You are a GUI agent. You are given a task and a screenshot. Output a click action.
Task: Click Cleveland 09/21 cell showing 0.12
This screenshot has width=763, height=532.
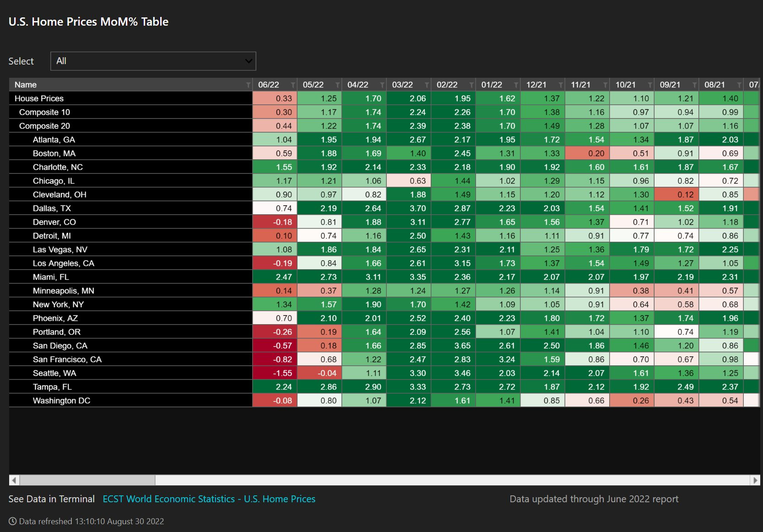(676, 195)
